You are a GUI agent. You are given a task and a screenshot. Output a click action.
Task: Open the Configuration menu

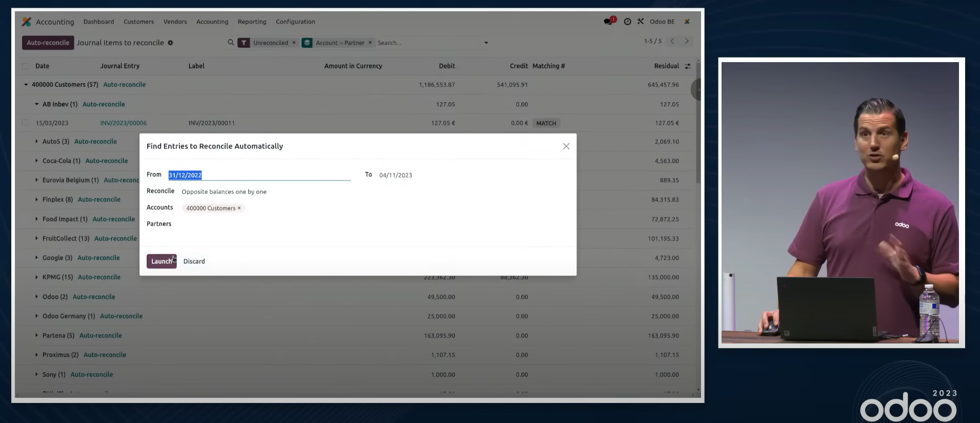point(295,22)
